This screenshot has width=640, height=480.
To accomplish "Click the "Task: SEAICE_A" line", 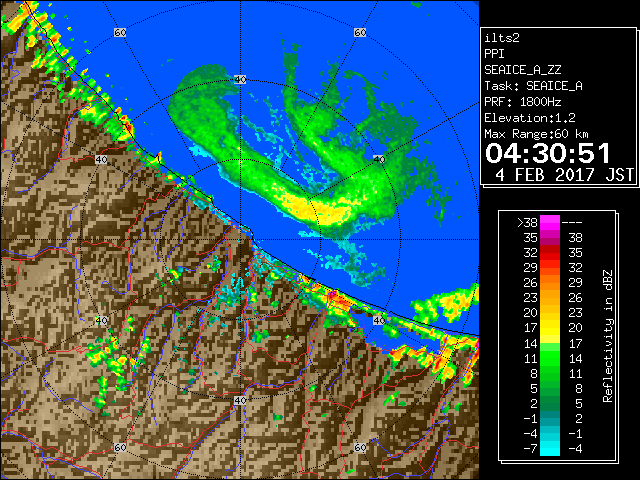I will coord(533,86).
